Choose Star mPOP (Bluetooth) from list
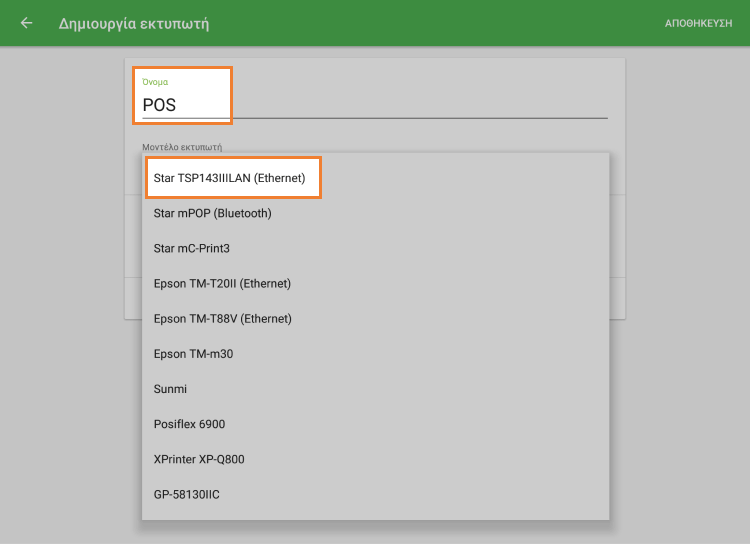This screenshot has height=544, width=750. click(x=213, y=213)
